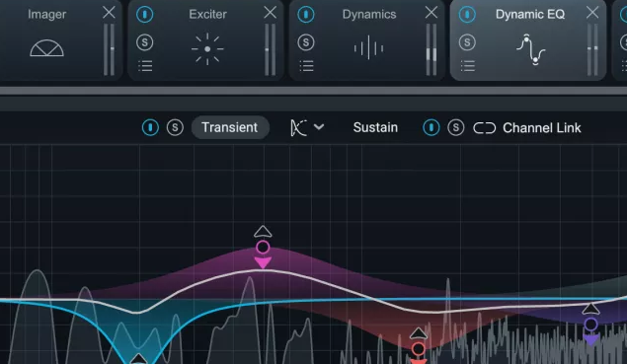Remove the Dynamics module with X
Screen dimensions: 627x364
(431, 13)
